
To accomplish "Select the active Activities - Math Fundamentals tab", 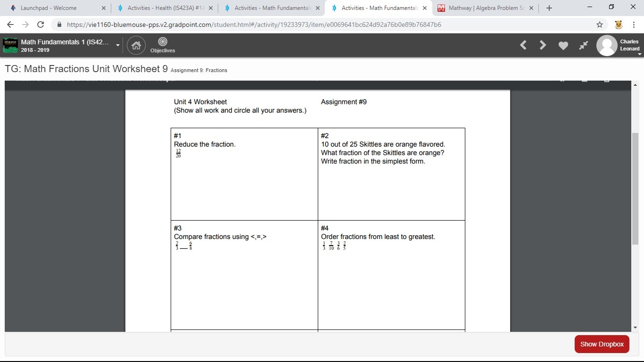I will coord(380,8).
